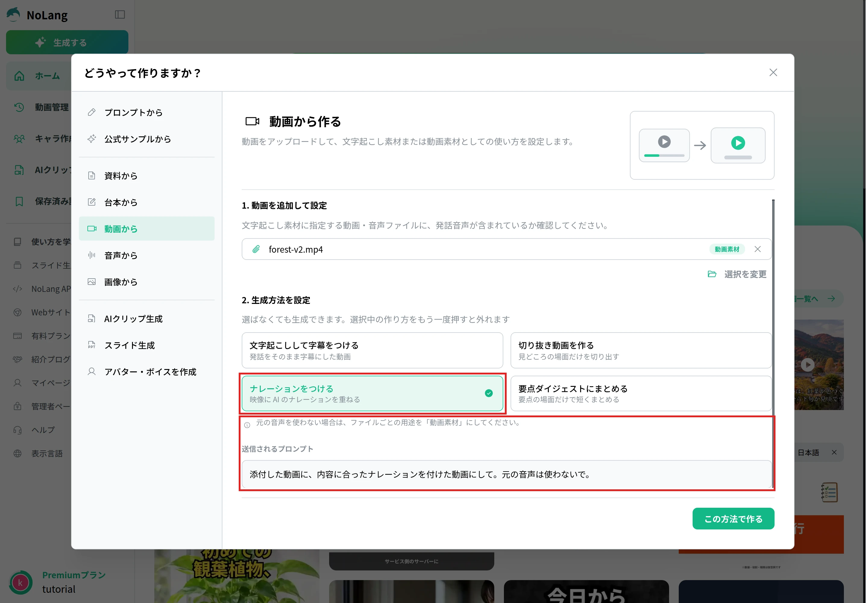Click the 表示言語 globe icon
Viewport: 868px width, 603px height.
[17, 453]
